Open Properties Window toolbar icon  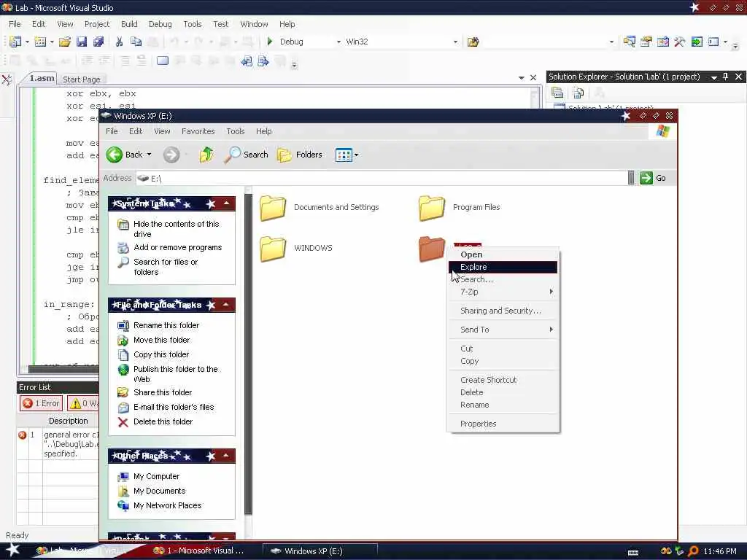tap(646, 42)
